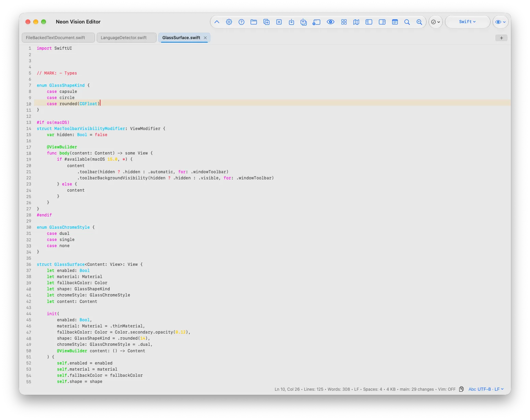Viewport: 530px width, 420px height.
Task: Click the Save As stacked-arrow icon
Action: (x=304, y=22)
